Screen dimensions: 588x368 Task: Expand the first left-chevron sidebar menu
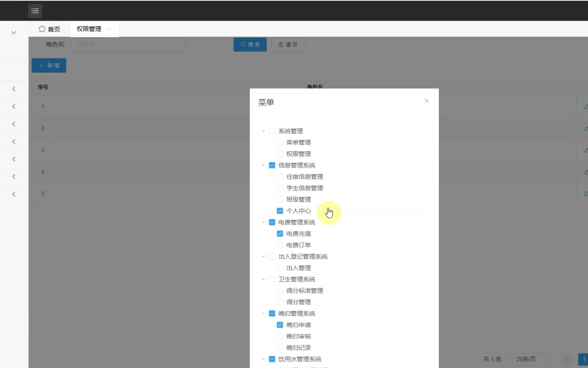14,89
